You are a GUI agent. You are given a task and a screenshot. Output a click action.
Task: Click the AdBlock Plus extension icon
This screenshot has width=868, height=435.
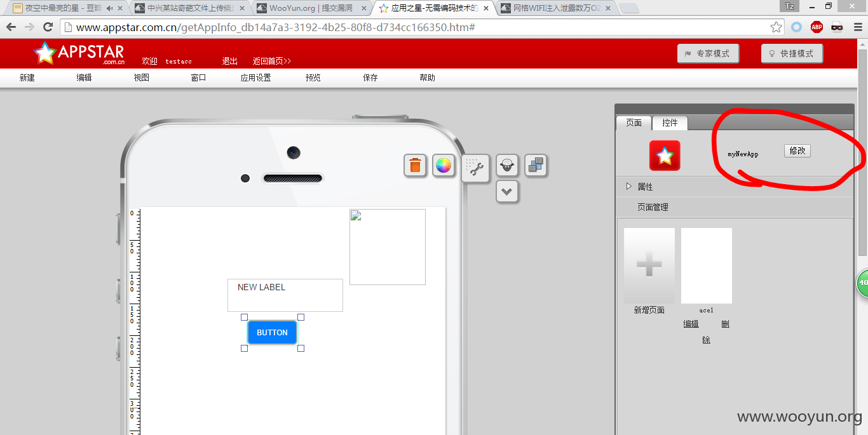point(817,27)
